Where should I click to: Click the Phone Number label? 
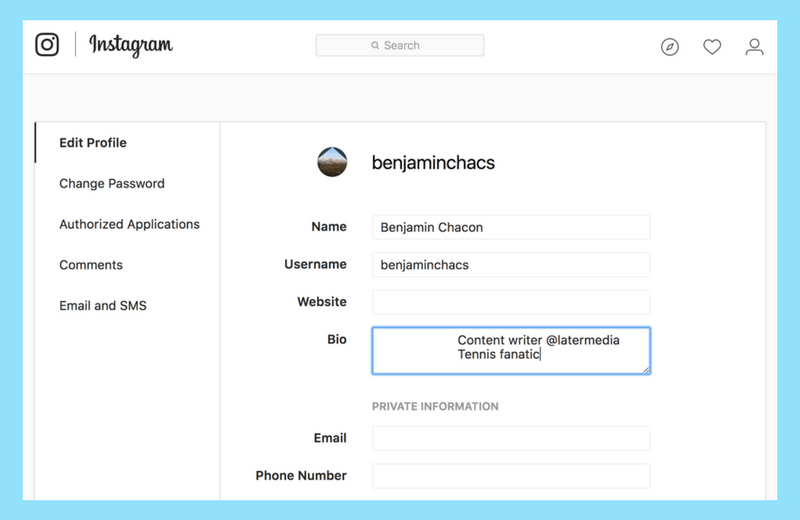pyautogui.click(x=301, y=476)
